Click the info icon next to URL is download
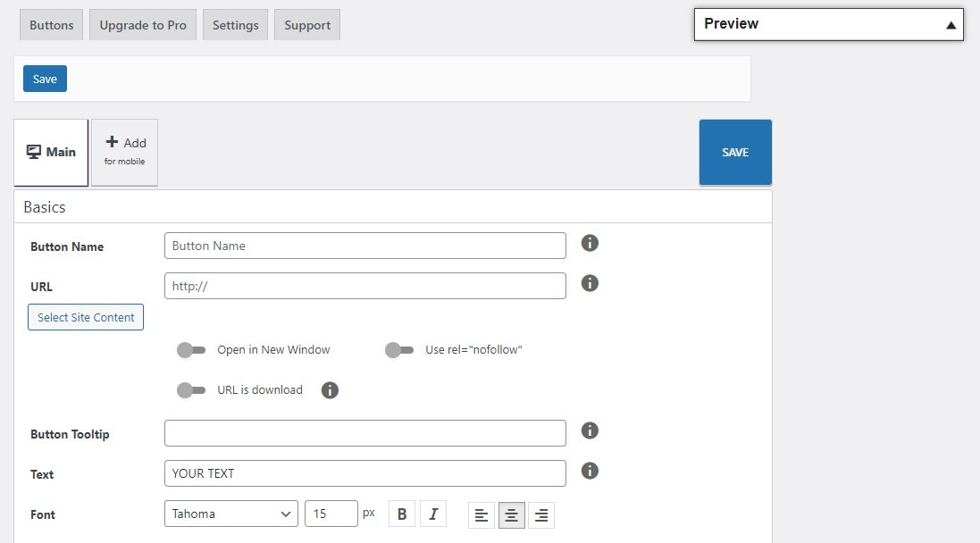 click(330, 390)
